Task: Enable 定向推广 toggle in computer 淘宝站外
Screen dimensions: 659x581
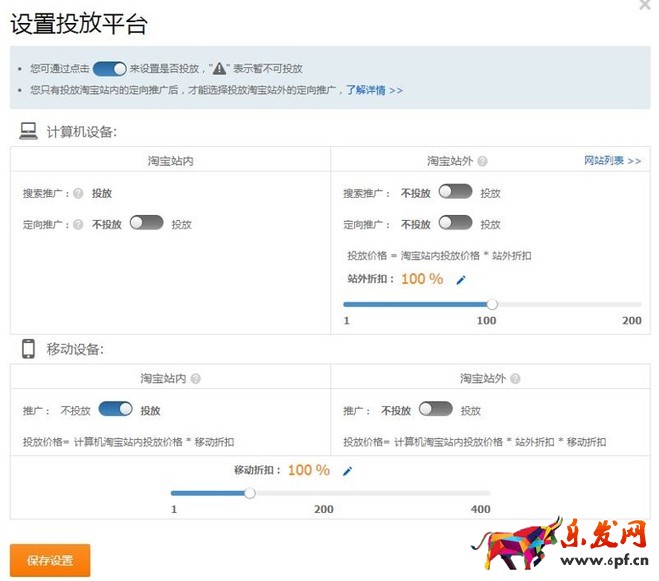Action: point(455,223)
